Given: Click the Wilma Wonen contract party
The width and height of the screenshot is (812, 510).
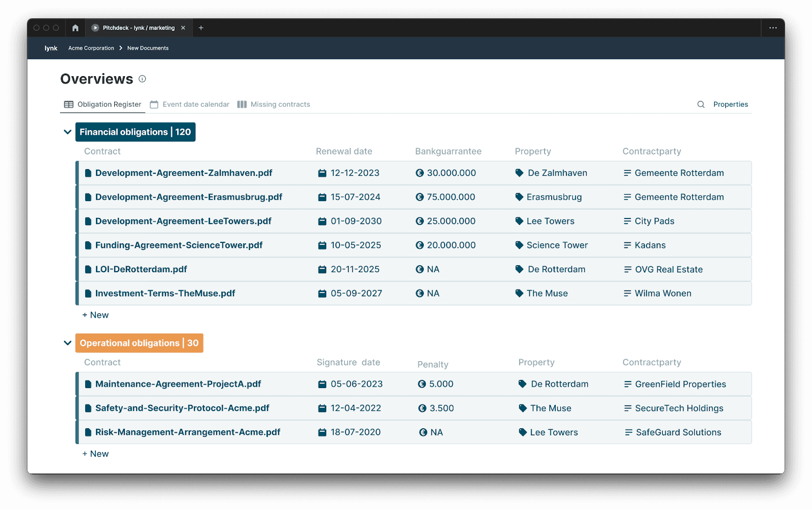Looking at the screenshot, I should (x=663, y=294).
